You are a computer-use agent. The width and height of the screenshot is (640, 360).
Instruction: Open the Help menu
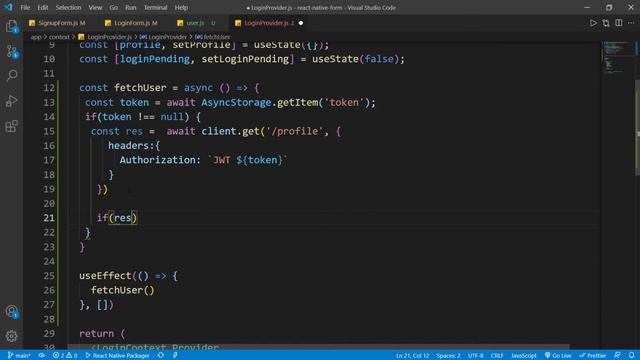click(181, 7)
